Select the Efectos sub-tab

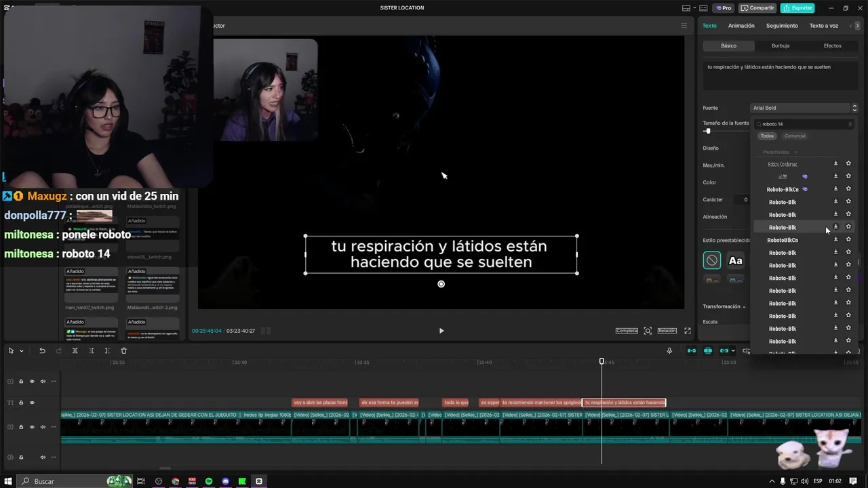tap(832, 45)
